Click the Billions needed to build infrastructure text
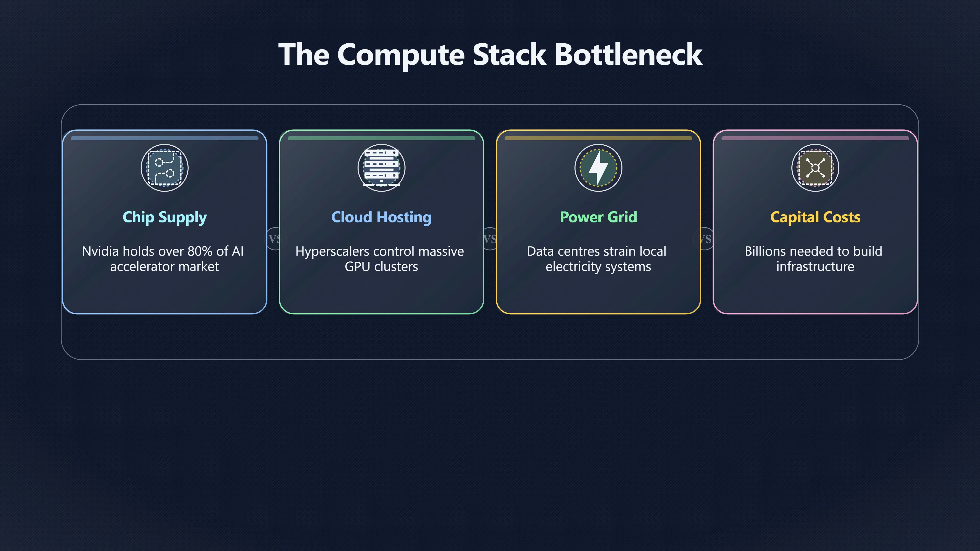The image size is (980, 551). tap(813, 259)
